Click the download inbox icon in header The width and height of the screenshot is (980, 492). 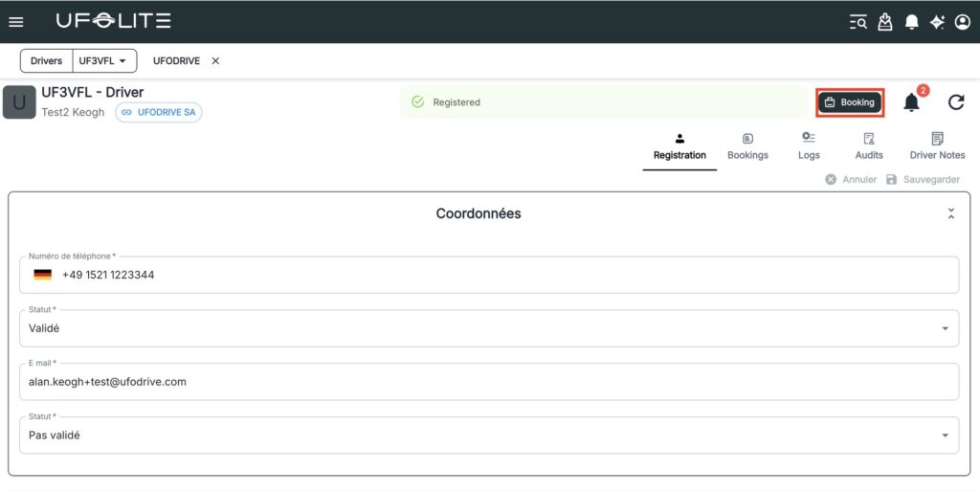(885, 22)
